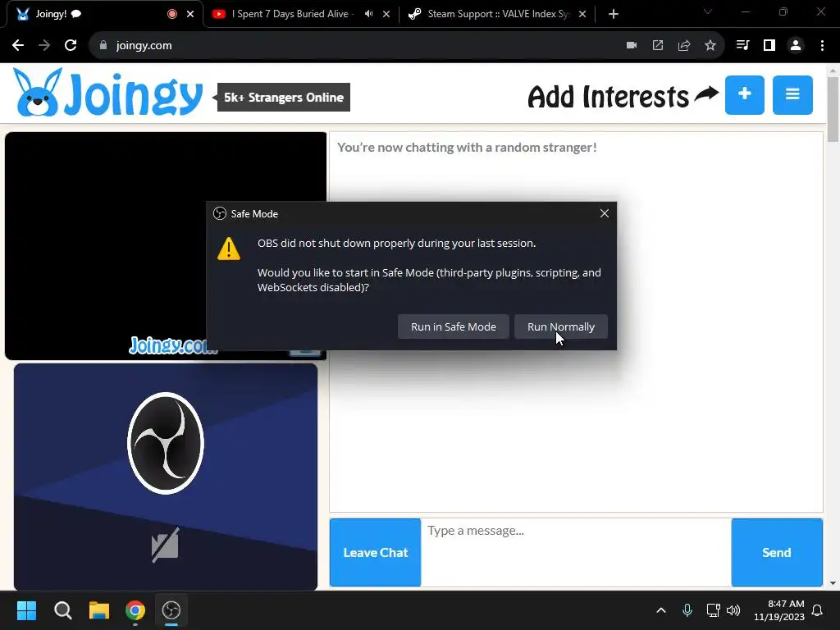Click the blue plus Add Interests button

click(745, 95)
